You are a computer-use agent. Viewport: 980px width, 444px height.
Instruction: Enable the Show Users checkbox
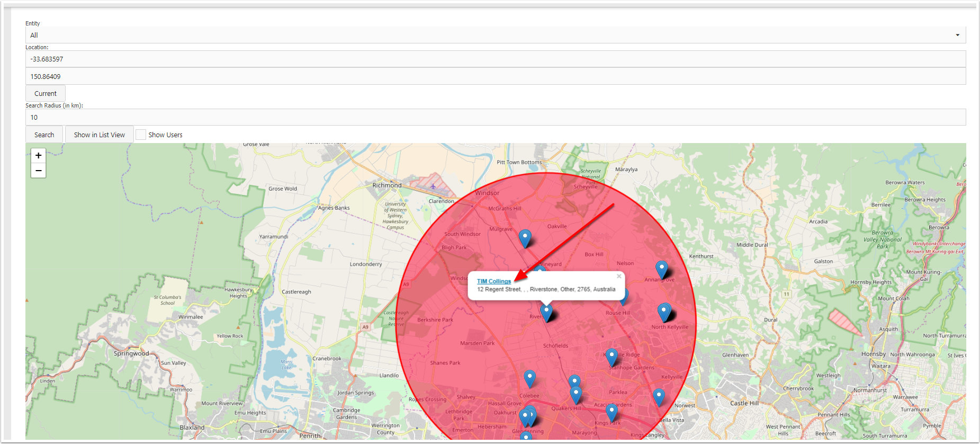point(141,135)
